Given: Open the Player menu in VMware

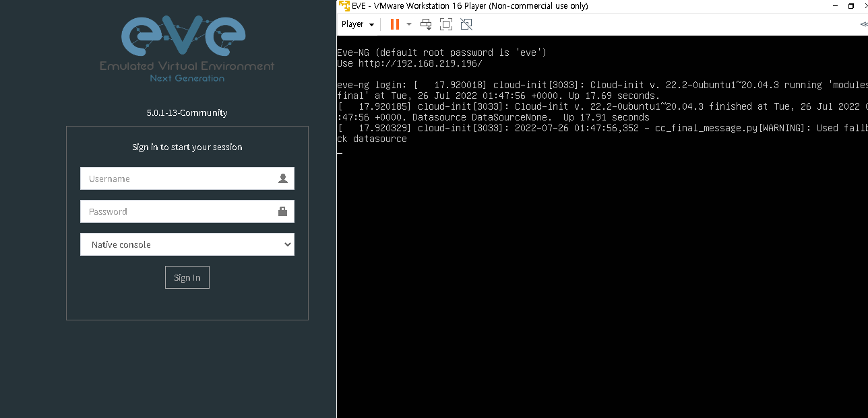Looking at the screenshot, I should point(357,24).
